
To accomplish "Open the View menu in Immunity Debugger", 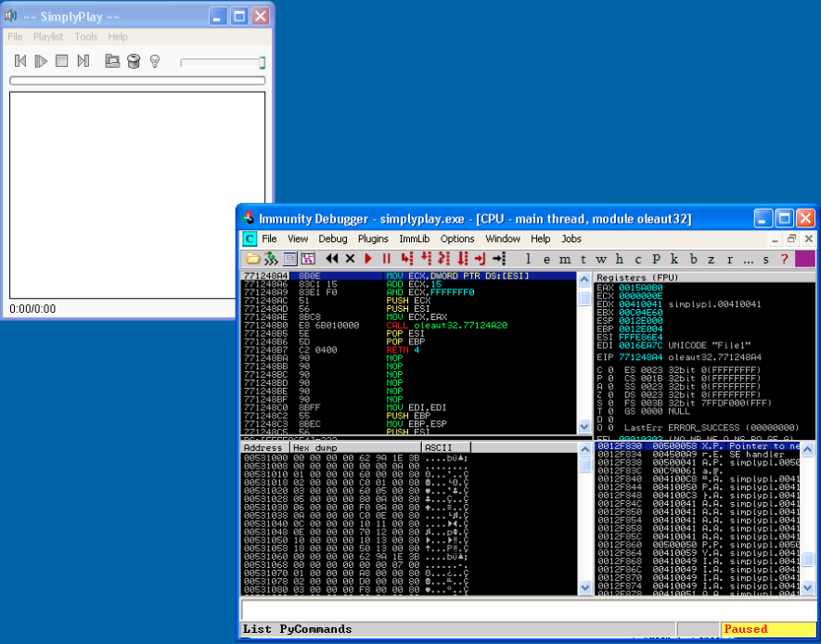I will [298, 238].
